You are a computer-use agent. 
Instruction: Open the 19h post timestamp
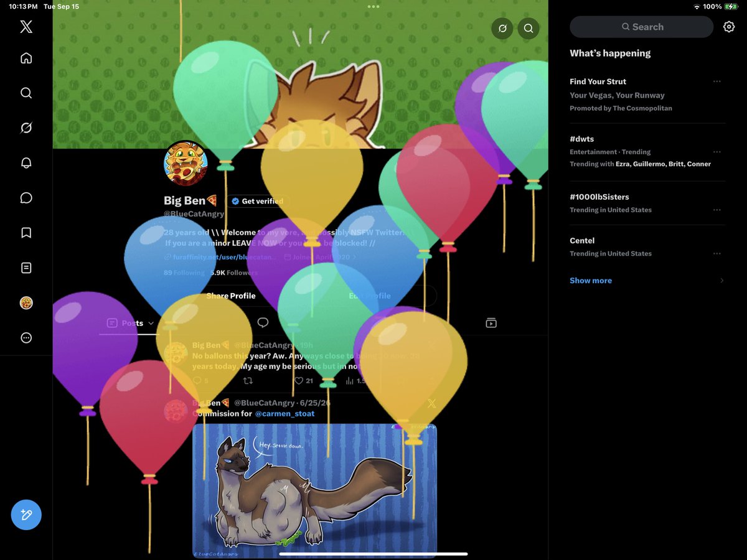click(x=306, y=345)
